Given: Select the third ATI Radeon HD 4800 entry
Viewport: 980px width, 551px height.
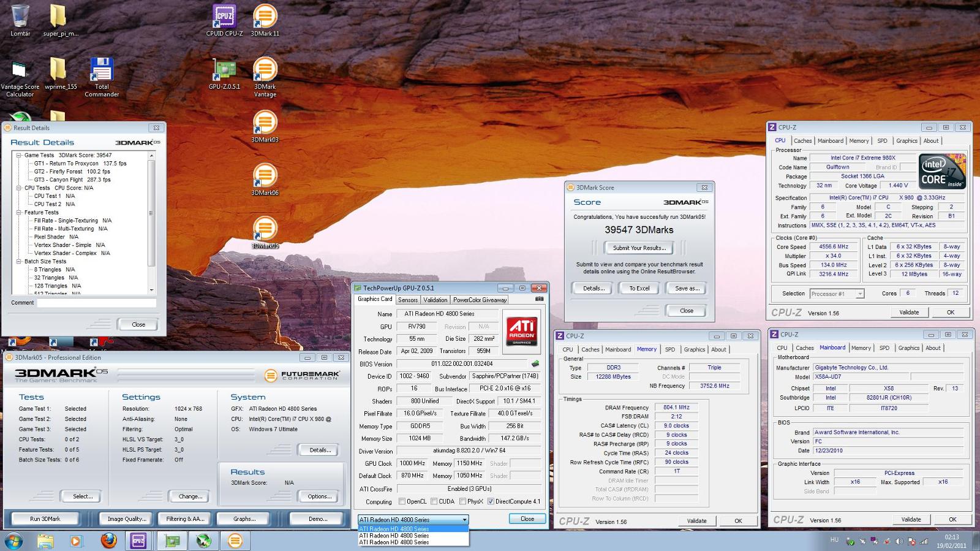Looking at the screenshot, I should pyautogui.click(x=413, y=542).
